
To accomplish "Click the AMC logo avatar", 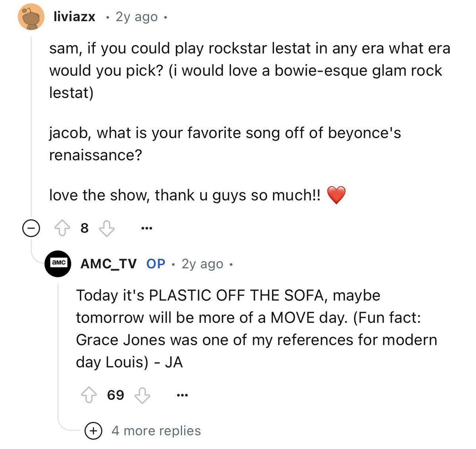I will [58, 264].
